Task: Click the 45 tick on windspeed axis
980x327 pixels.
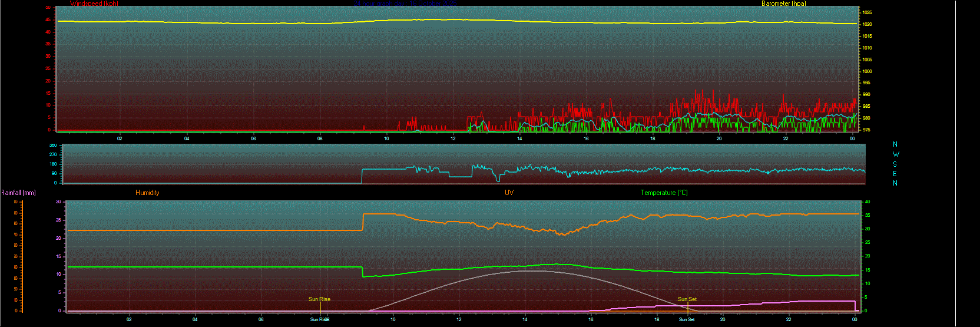Action: [x=48, y=20]
